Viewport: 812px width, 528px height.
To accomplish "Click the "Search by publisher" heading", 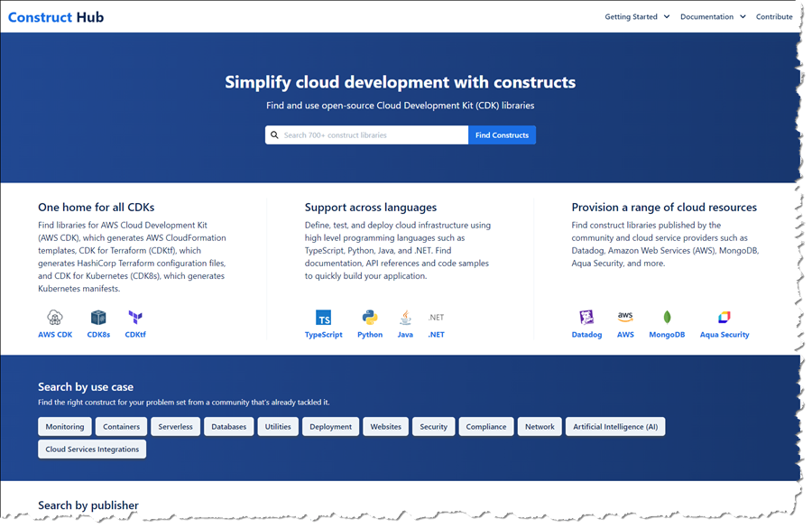I will click(x=88, y=505).
